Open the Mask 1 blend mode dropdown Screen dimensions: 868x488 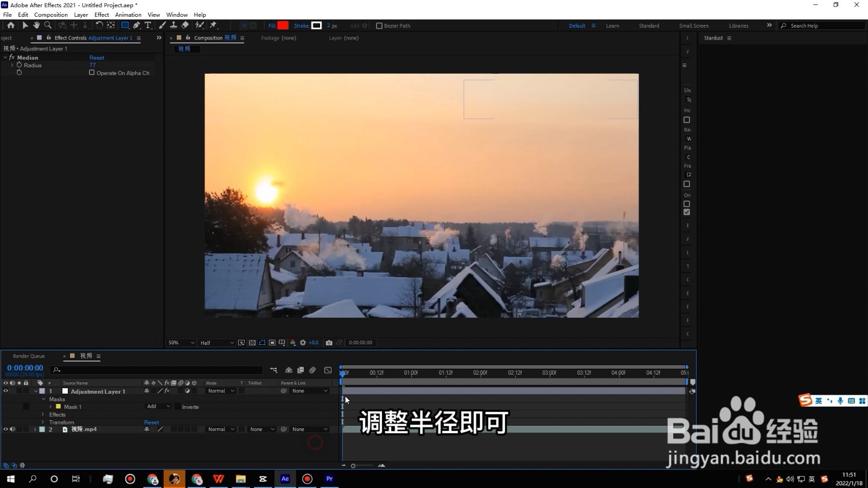click(x=157, y=406)
